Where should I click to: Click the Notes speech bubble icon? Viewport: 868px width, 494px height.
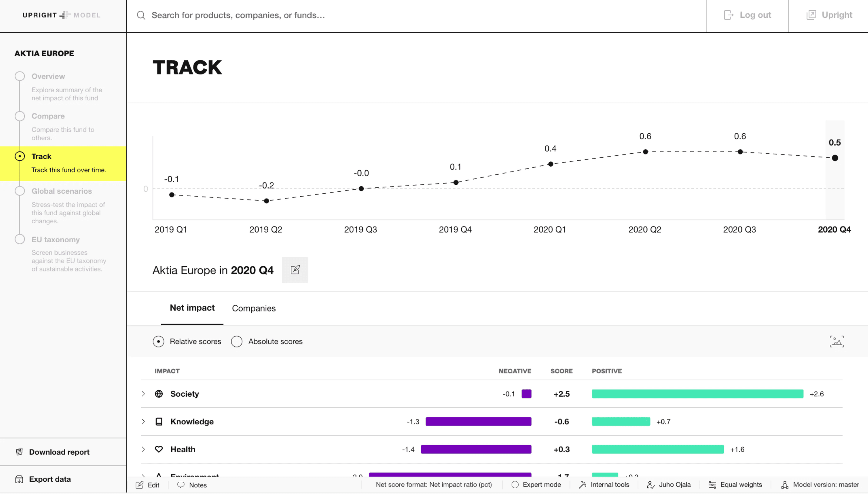click(181, 485)
